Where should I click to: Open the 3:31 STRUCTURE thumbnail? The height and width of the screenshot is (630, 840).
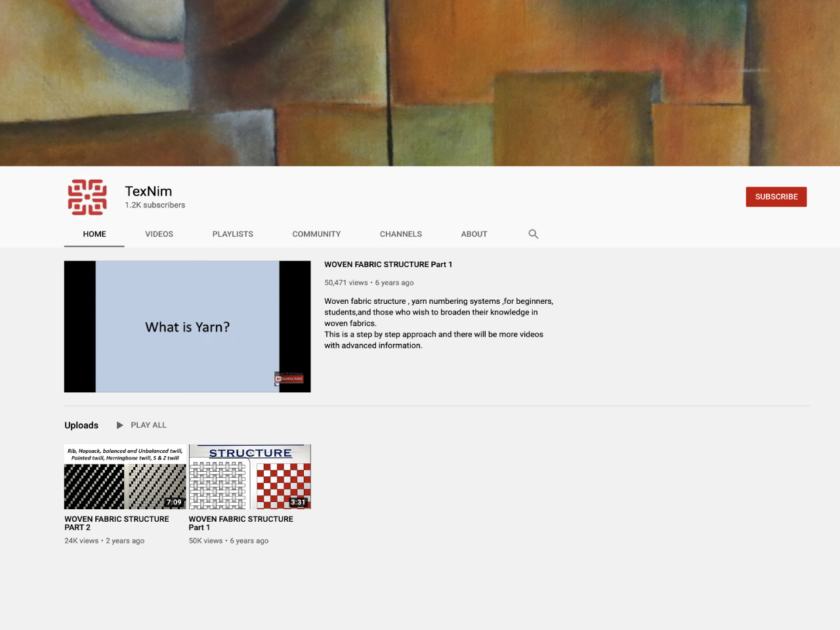250,477
